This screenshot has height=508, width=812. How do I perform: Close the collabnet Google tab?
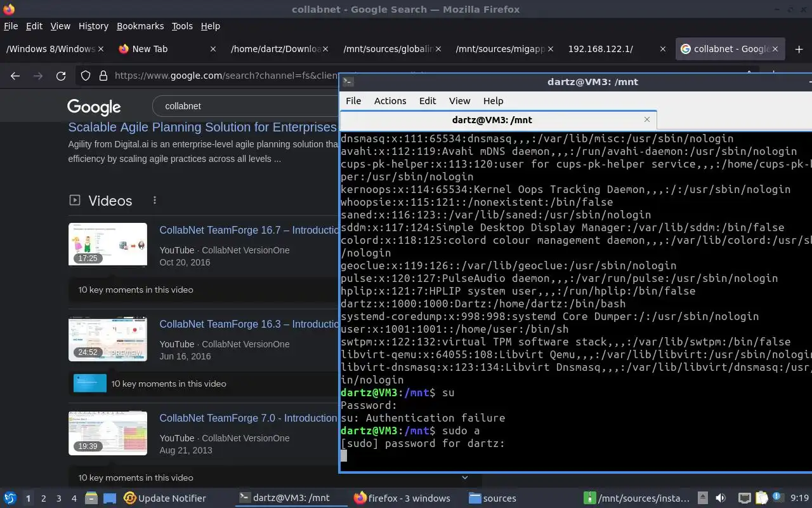[776, 49]
